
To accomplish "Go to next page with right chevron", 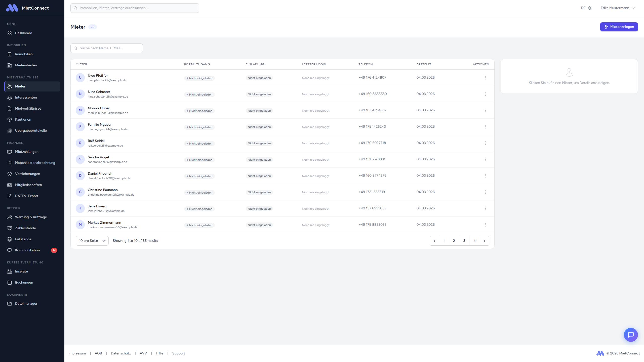I will (x=484, y=241).
